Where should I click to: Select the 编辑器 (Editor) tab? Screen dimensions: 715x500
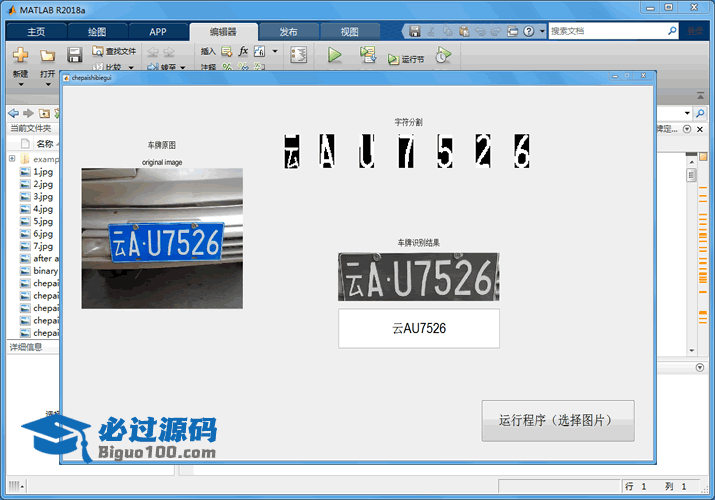point(223,32)
